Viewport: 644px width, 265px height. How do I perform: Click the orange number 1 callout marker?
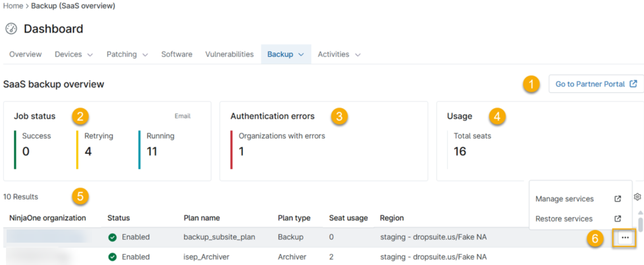point(531,84)
